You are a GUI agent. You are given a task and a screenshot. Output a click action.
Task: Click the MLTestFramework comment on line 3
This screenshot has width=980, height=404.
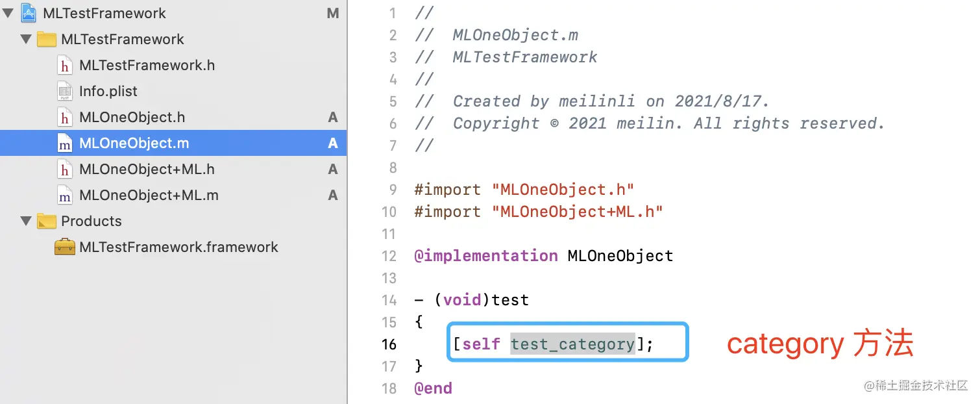[506, 57]
